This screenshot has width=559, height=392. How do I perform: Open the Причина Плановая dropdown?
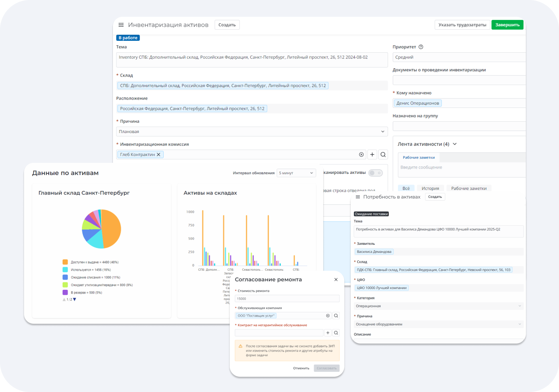252,132
